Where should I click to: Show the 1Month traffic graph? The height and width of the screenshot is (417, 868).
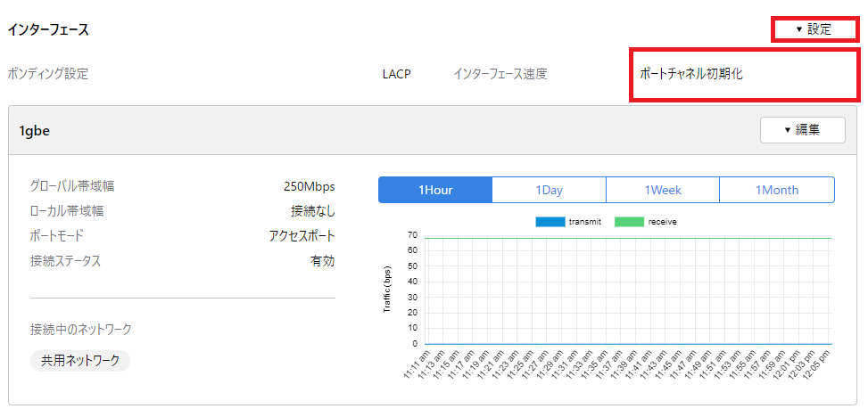pyautogui.click(x=776, y=190)
